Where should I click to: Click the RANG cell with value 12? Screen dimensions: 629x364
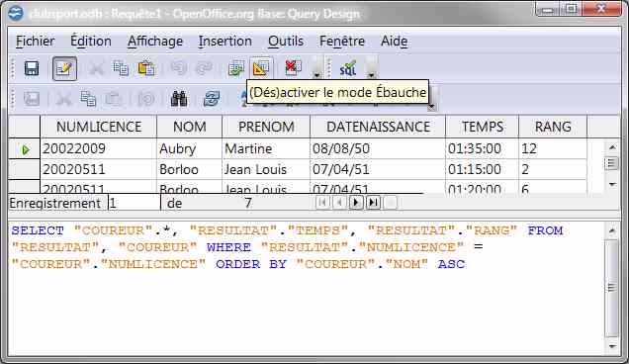tap(553, 149)
